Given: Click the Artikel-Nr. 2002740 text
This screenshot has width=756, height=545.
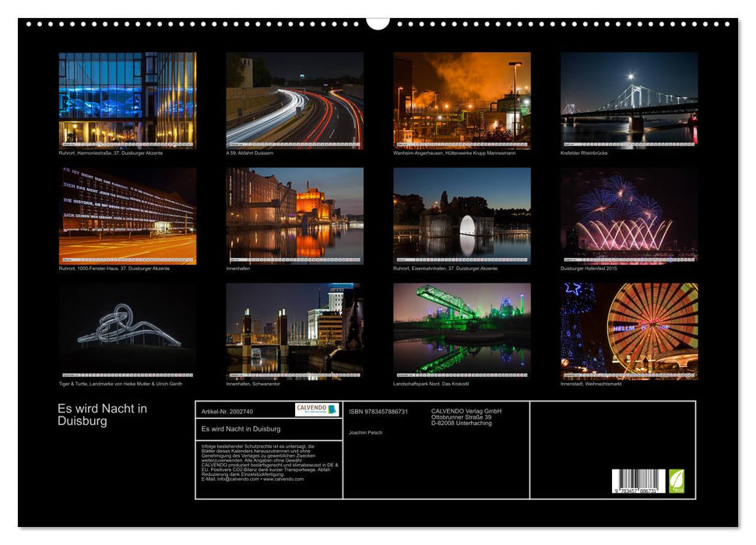Looking at the screenshot, I should [227, 411].
